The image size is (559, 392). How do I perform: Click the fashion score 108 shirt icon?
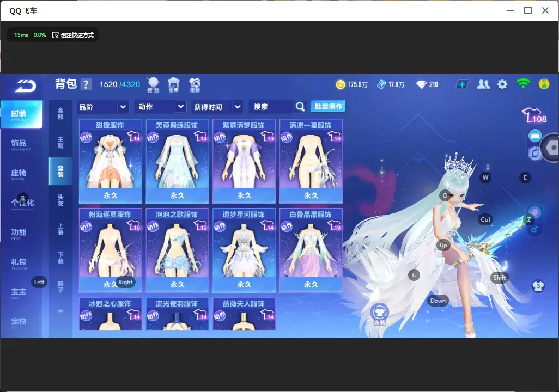point(534,115)
